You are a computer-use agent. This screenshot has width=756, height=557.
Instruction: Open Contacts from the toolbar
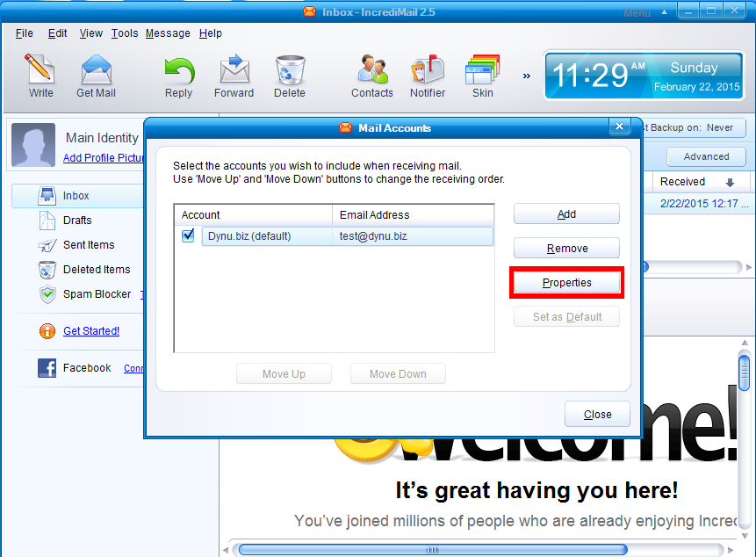372,76
